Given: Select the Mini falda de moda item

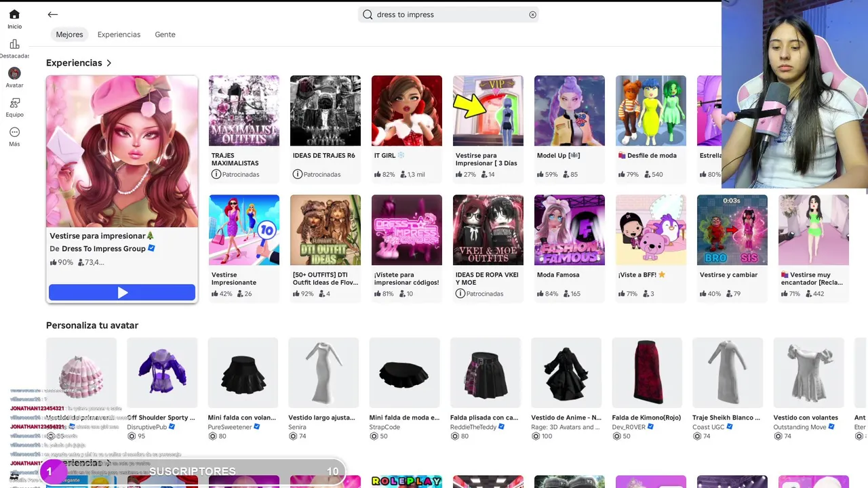Looking at the screenshot, I should (404, 373).
